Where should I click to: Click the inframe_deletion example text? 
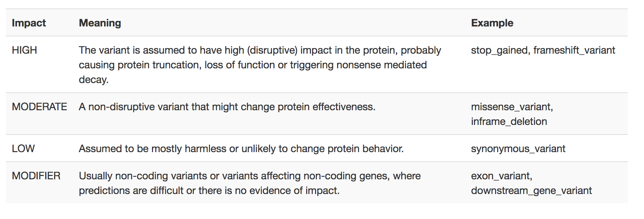(x=509, y=122)
